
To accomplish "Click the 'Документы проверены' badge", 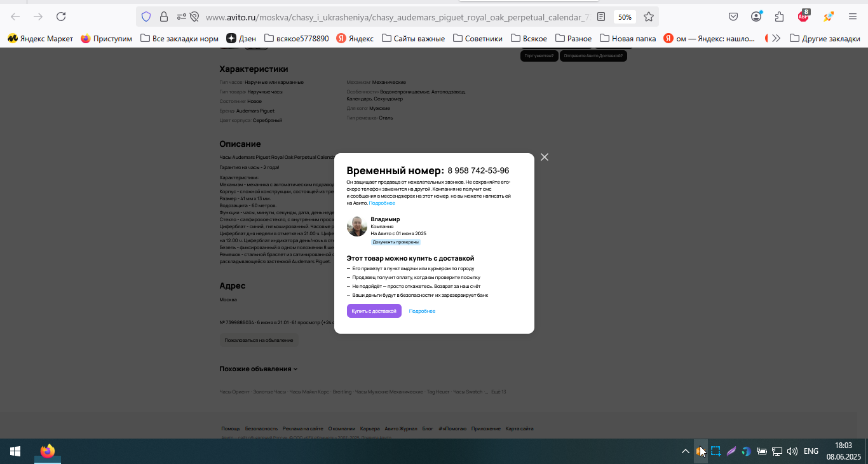I will [x=395, y=242].
